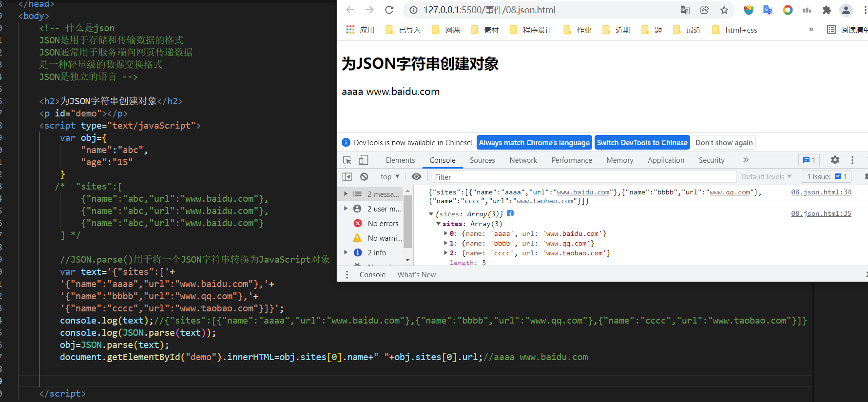This screenshot has width=868, height=402.
Task: Open the Chrome profile avatar menu
Action: click(x=846, y=10)
